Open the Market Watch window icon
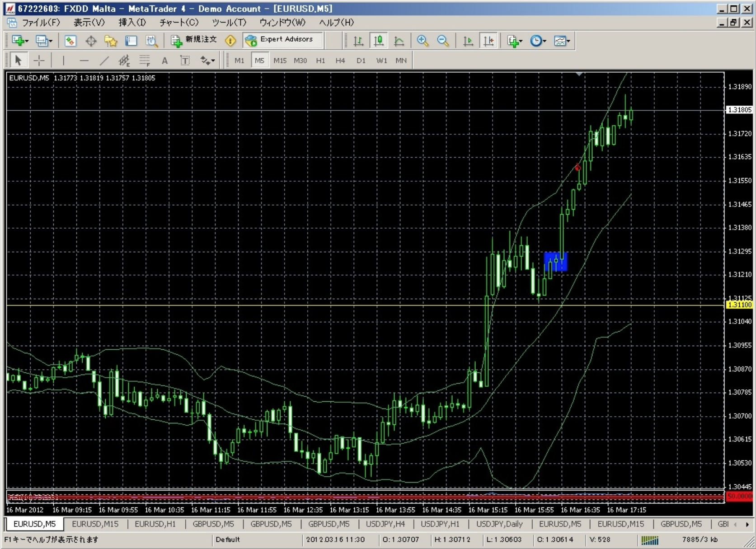The height and width of the screenshot is (549, 756). (70, 41)
